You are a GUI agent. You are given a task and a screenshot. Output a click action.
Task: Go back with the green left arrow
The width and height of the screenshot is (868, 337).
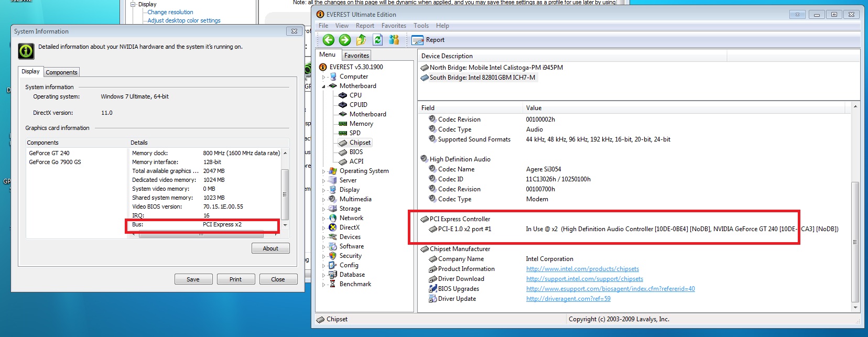point(329,40)
